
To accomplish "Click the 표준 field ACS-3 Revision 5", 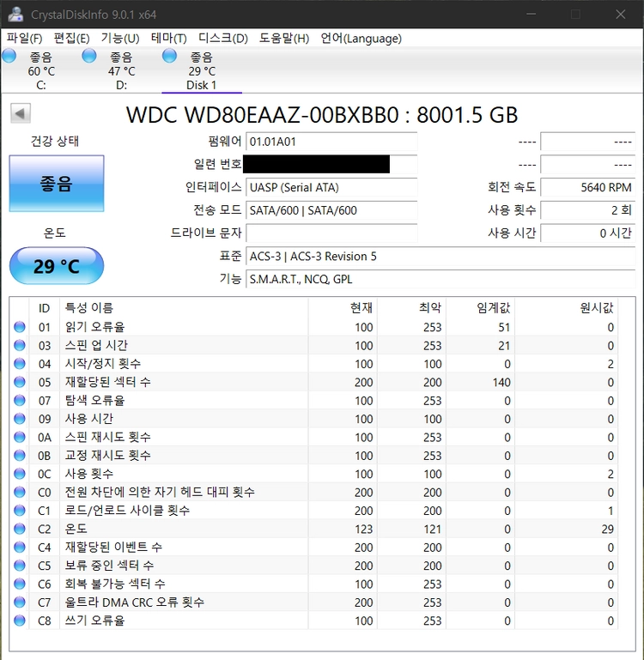I will [x=440, y=256].
